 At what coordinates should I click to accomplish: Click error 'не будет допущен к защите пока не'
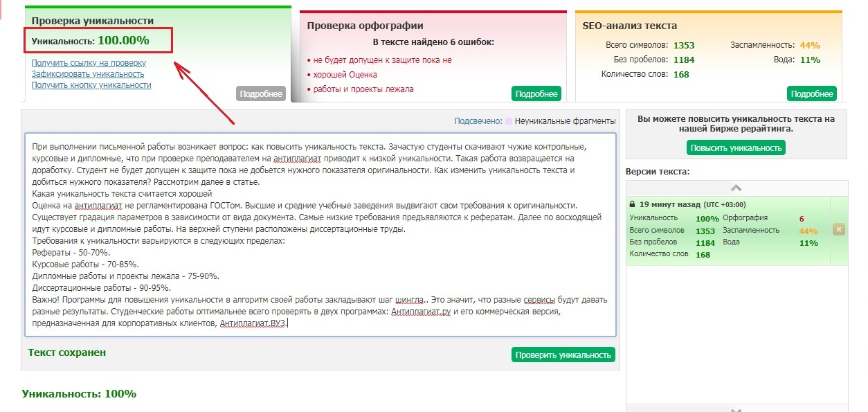pos(382,60)
